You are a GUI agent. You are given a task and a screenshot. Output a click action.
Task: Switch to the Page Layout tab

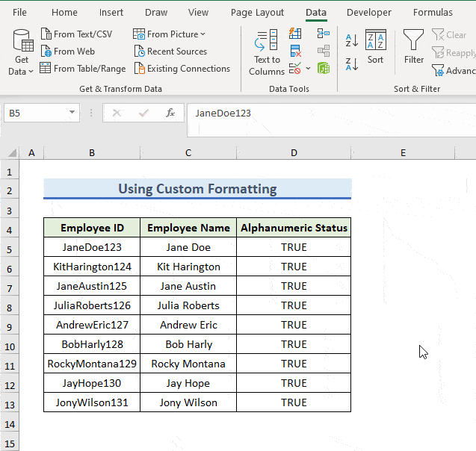pyautogui.click(x=257, y=13)
